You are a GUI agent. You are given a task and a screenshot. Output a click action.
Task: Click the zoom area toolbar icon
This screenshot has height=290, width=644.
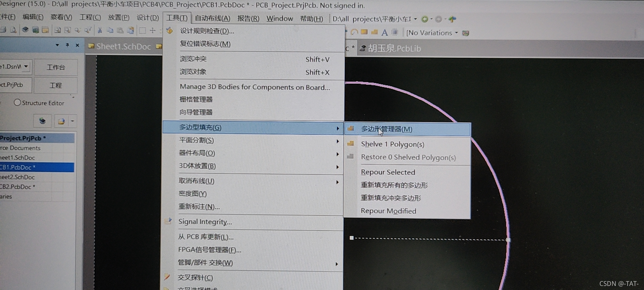67,31
